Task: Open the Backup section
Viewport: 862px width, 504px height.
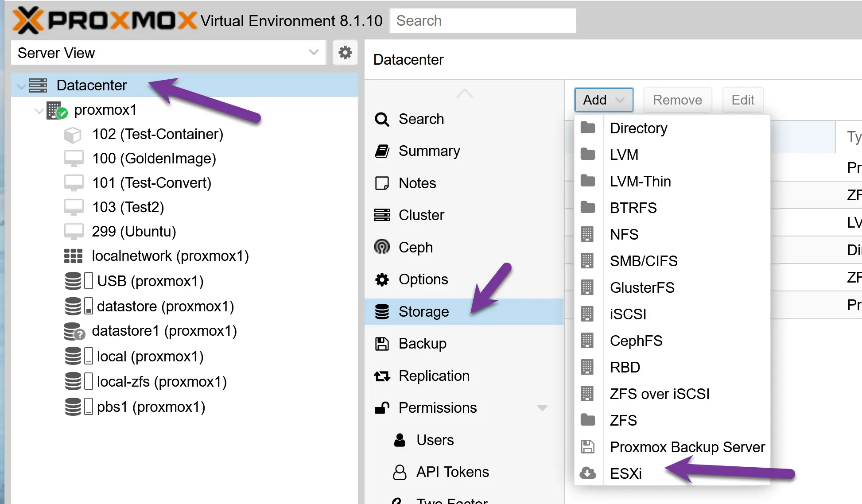Action: pos(422,344)
